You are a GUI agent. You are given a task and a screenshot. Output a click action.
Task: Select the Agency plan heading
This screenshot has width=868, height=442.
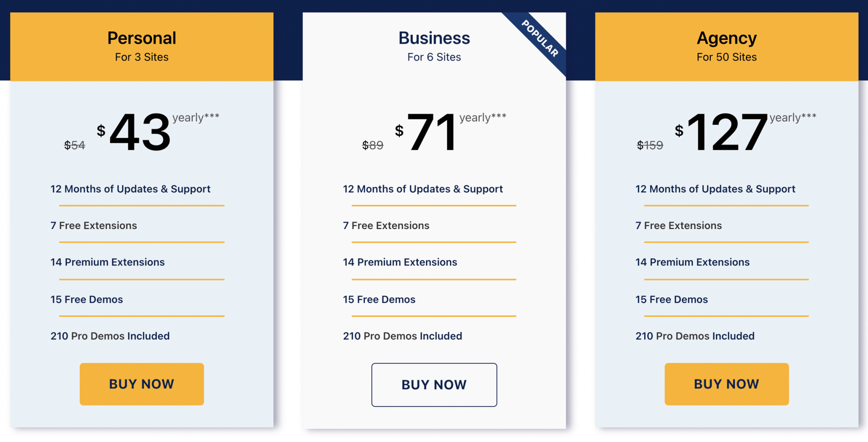coord(726,38)
